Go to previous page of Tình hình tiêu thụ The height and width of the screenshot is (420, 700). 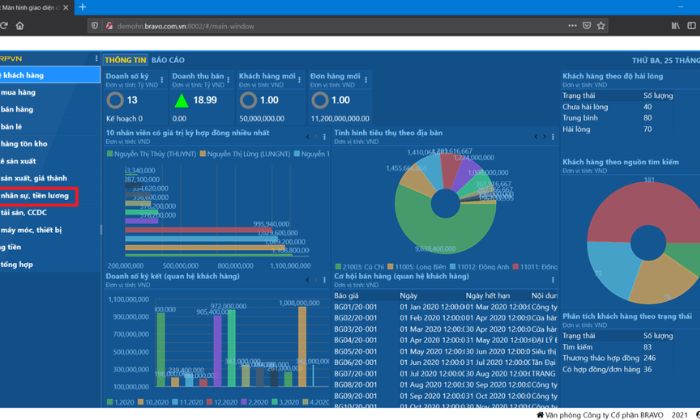click(x=536, y=137)
